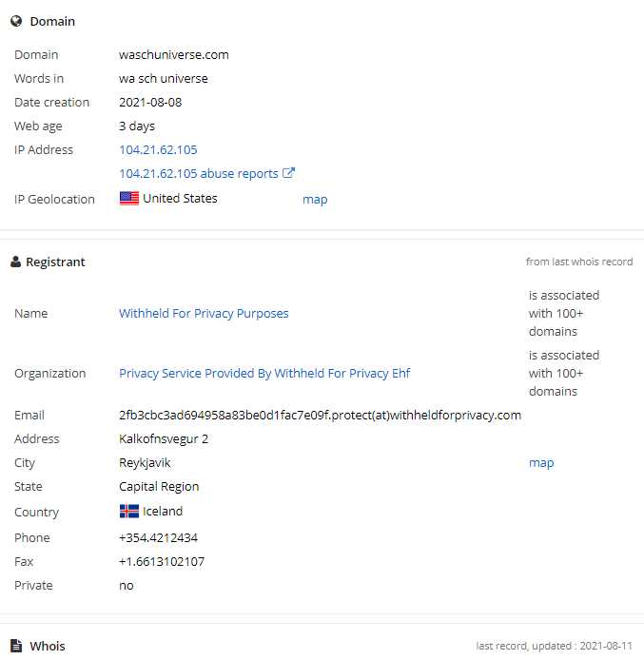Click Privacy Service Provided By Withheld organization link
644x660 pixels.
pyautogui.click(x=264, y=374)
